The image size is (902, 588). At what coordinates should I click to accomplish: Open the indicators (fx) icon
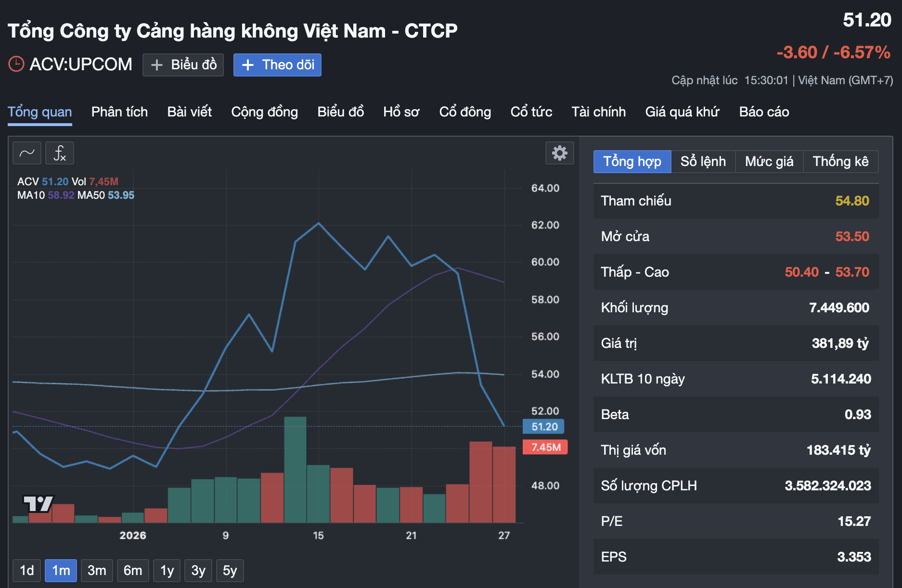tap(59, 153)
